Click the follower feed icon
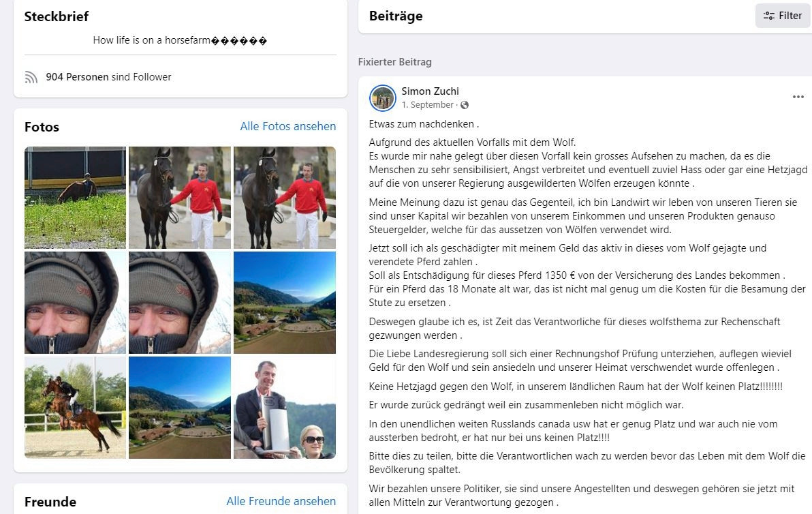The height and width of the screenshot is (514, 812). click(31, 77)
